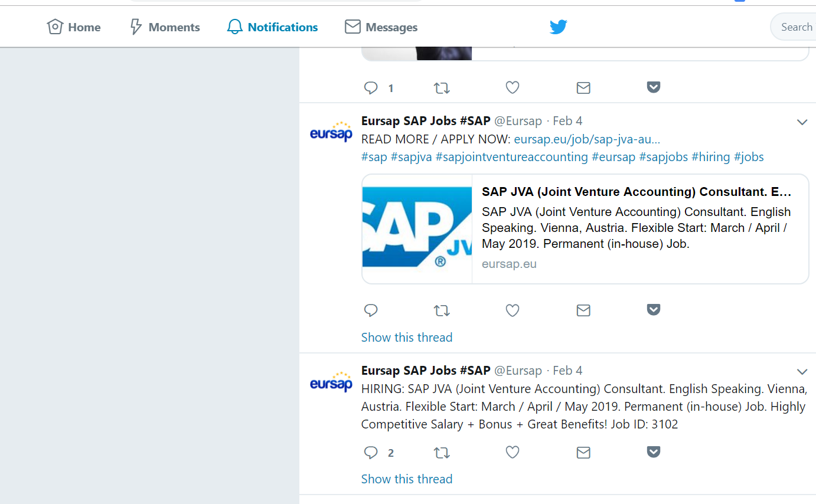
Task: Save the READ MORE tweet to Pocket
Action: [653, 310]
